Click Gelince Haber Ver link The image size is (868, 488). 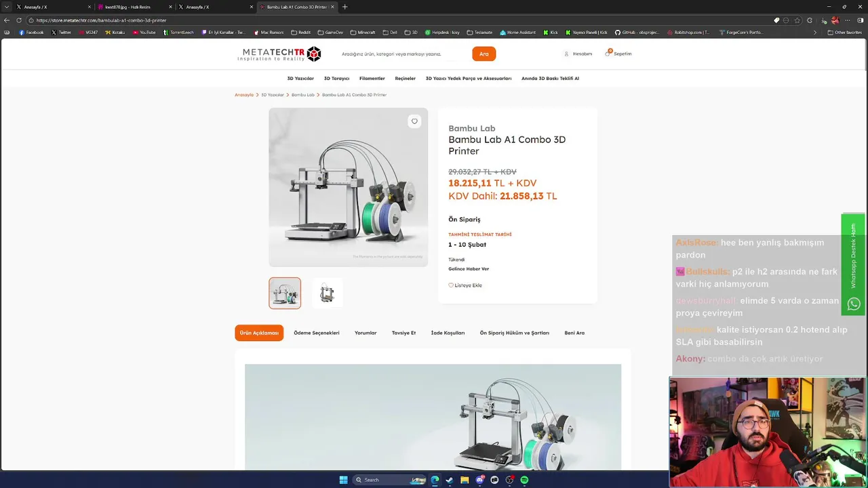[469, 269]
